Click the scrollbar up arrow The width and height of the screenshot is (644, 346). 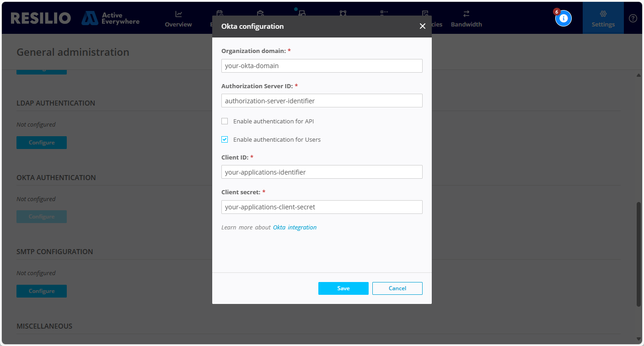coord(639,75)
